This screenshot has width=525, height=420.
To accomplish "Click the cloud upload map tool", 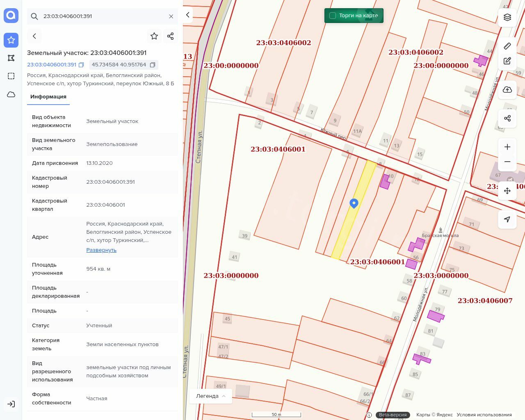I will 507,90.
